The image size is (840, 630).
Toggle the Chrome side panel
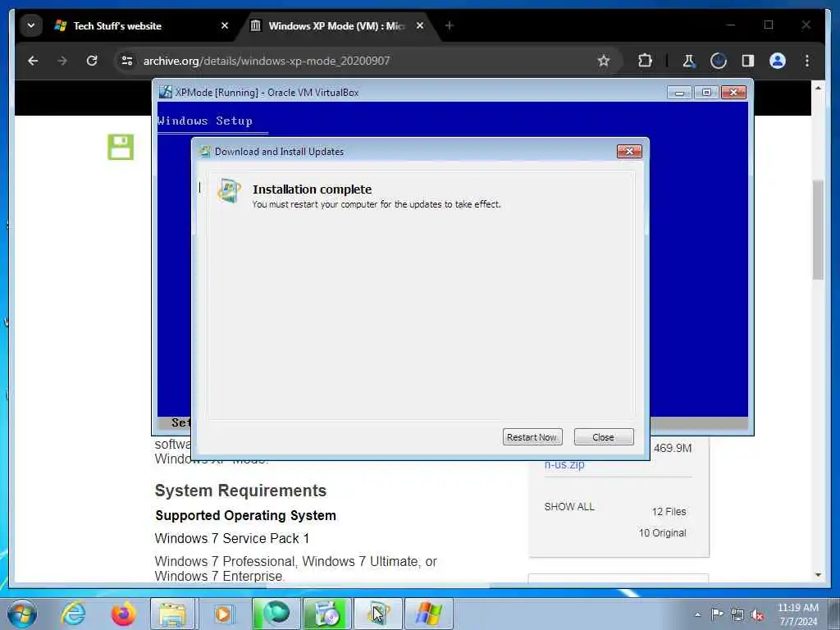coord(748,61)
